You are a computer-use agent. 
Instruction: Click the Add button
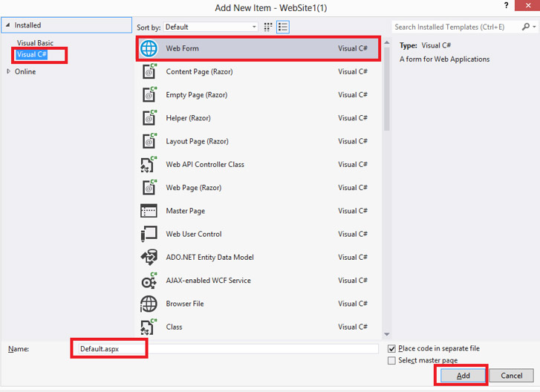click(x=463, y=376)
